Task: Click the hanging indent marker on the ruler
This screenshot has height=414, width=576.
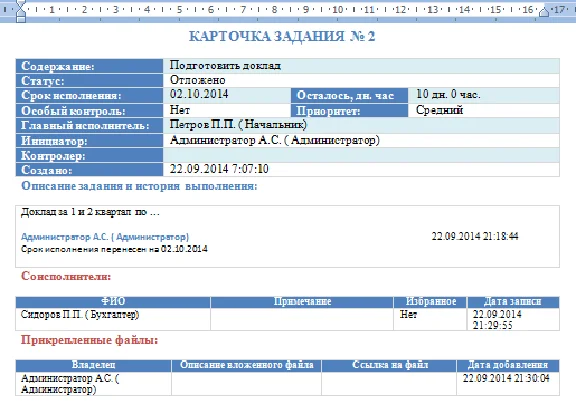Action: coord(21,13)
